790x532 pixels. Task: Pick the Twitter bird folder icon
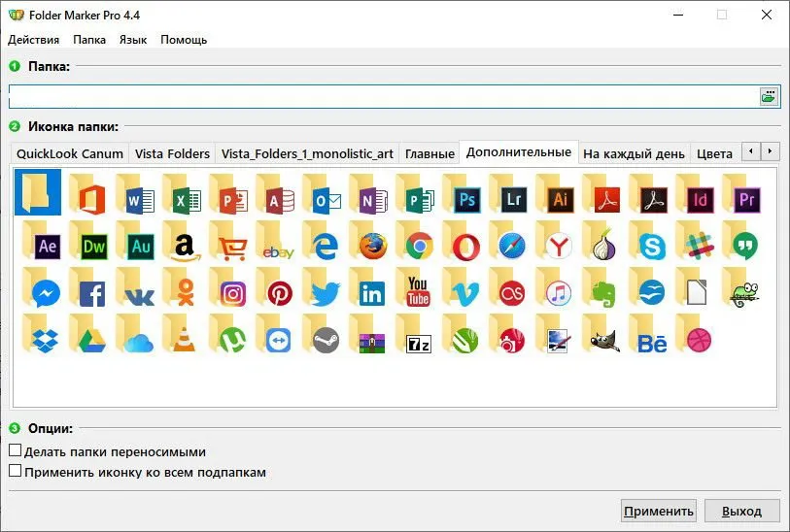coord(323,288)
